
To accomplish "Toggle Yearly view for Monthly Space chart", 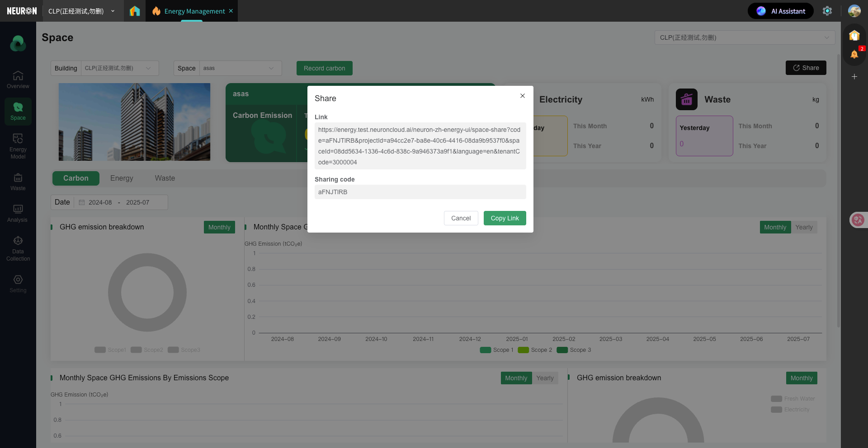I will click(804, 227).
